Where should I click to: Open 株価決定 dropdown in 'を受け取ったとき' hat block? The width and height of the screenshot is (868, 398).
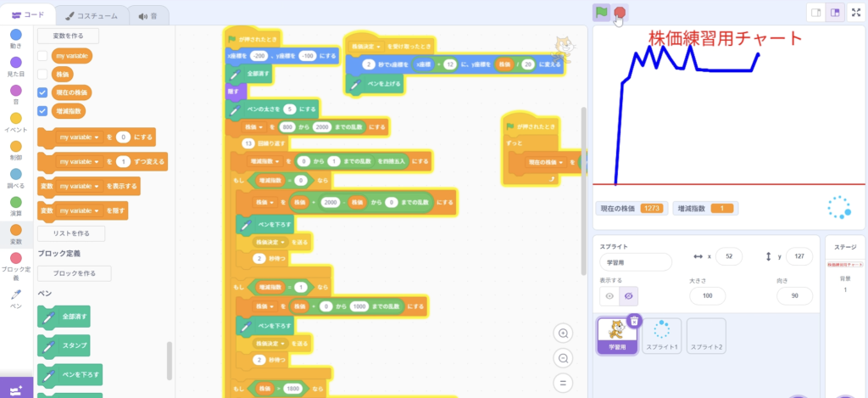(x=368, y=48)
